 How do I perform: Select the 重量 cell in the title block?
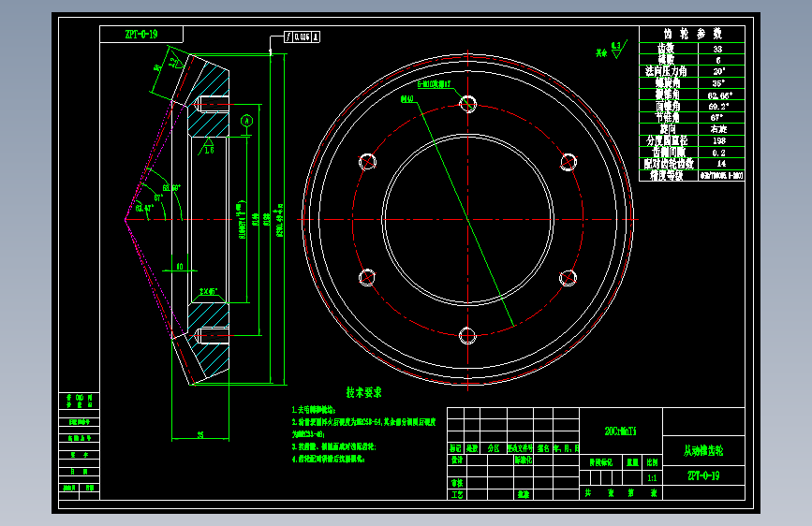(632, 462)
